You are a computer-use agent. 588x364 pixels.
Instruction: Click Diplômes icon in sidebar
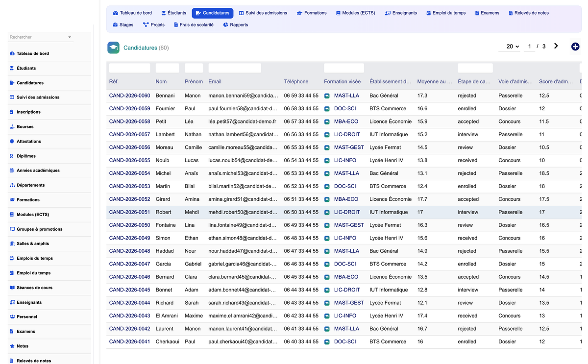[12, 156]
